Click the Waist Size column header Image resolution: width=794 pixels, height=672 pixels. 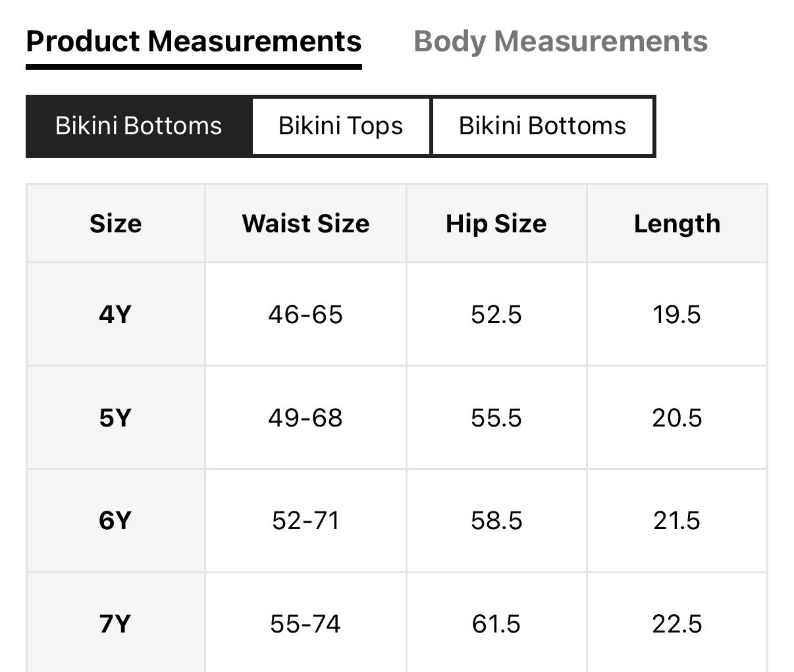coord(305,223)
